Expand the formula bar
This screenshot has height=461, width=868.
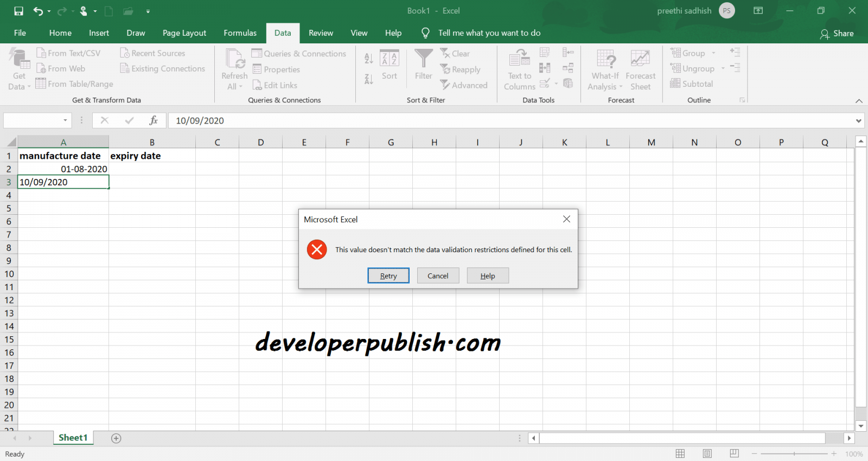pos(859,121)
